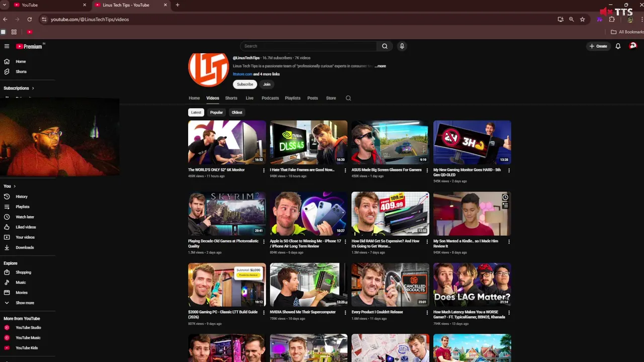Expand the Subscriptions section
This screenshot has width=644, height=362.
click(19, 88)
